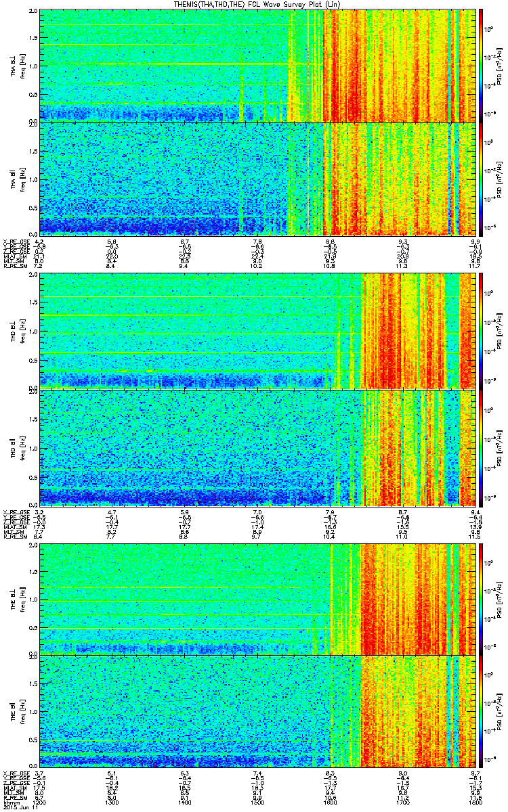Click the "hhmm" time axis label
Viewport: 508px width, 812px height.
11,803
